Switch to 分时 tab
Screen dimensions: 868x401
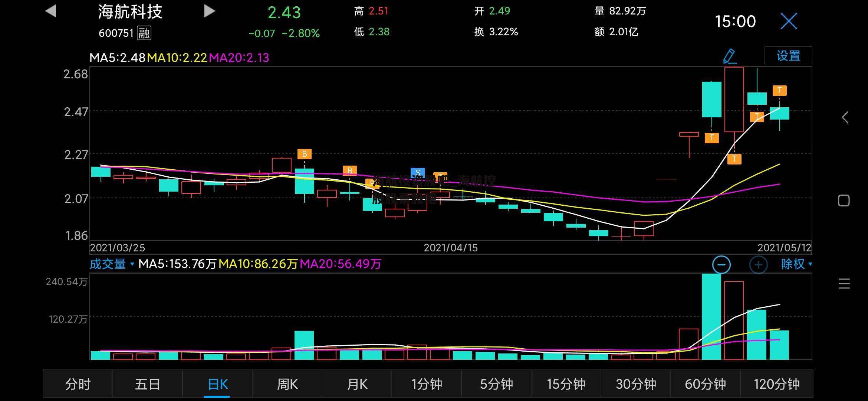[x=78, y=384]
